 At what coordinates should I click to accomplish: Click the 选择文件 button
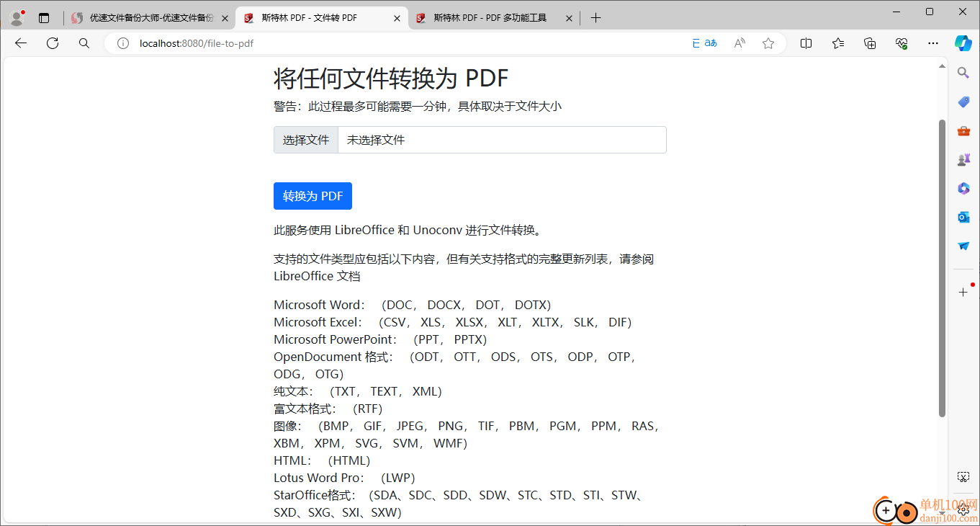click(x=306, y=140)
